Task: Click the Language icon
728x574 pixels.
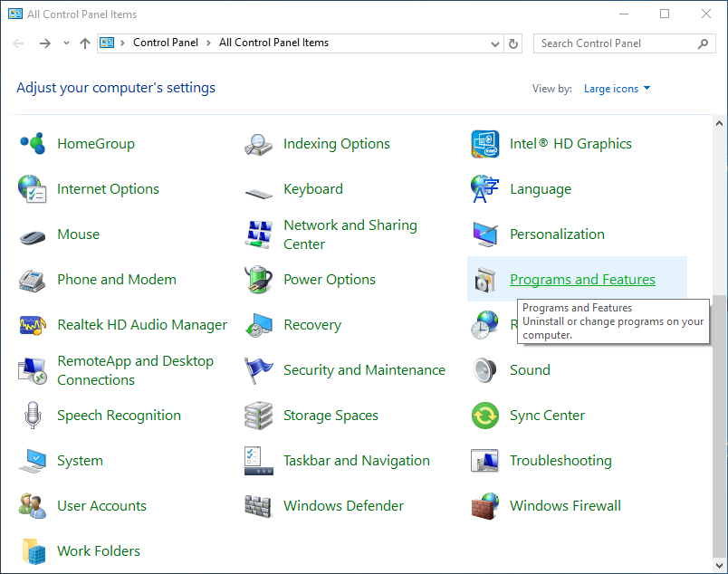Action: (x=484, y=189)
